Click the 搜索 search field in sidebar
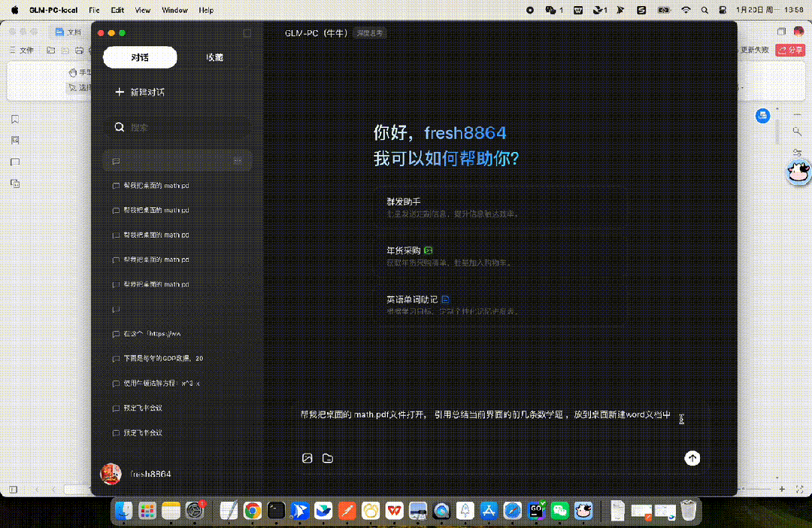Image resolution: width=812 pixels, height=528 pixels. (180, 128)
